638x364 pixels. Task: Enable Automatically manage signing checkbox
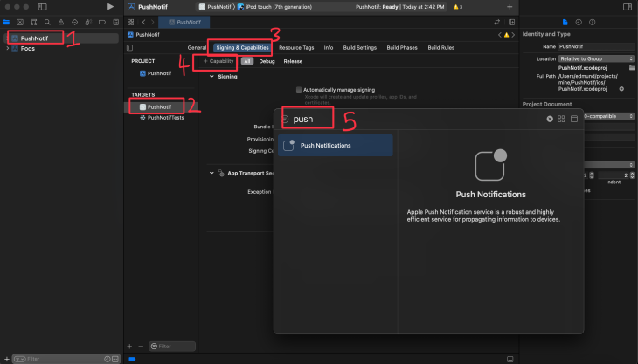[299, 90]
